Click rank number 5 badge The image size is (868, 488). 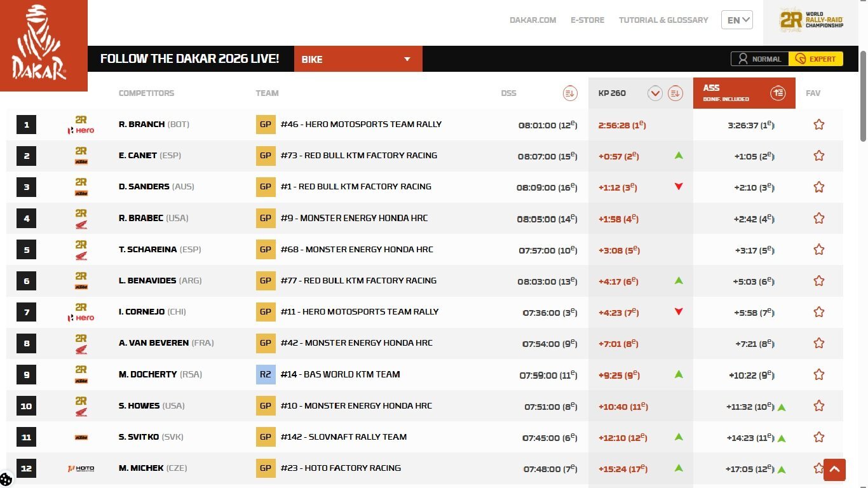tap(27, 250)
